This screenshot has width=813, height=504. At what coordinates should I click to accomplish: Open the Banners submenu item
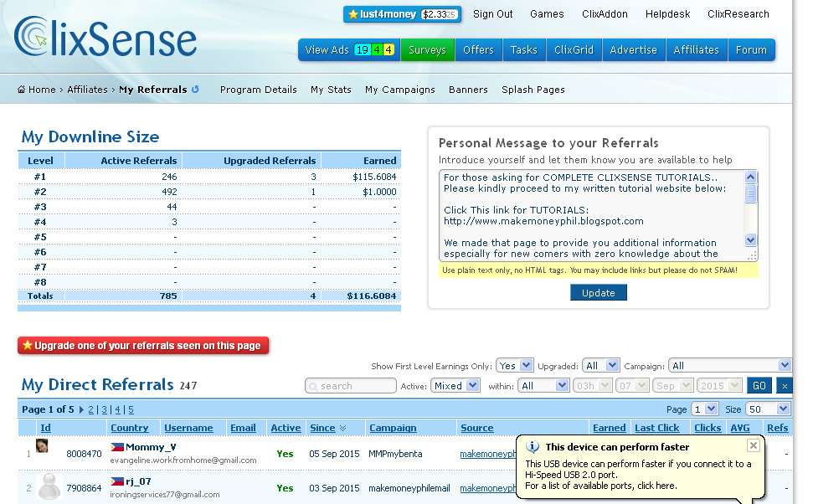tap(468, 90)
